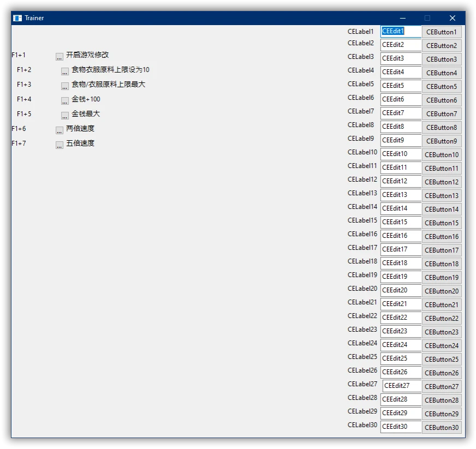The height and width of the screenshot is (449, 476).
Task: Click CEButton24
Action: click(442, 346)
